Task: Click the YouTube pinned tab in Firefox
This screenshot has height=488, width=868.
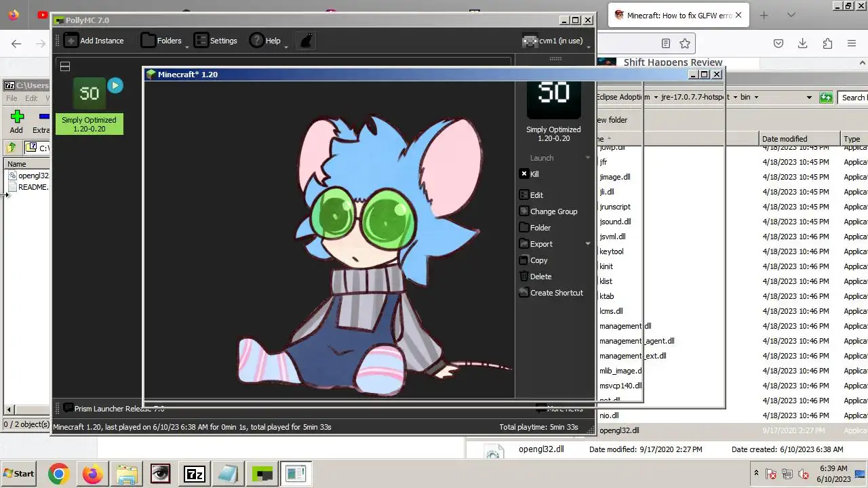Action: pyautogui.click(x=43, y=15)
